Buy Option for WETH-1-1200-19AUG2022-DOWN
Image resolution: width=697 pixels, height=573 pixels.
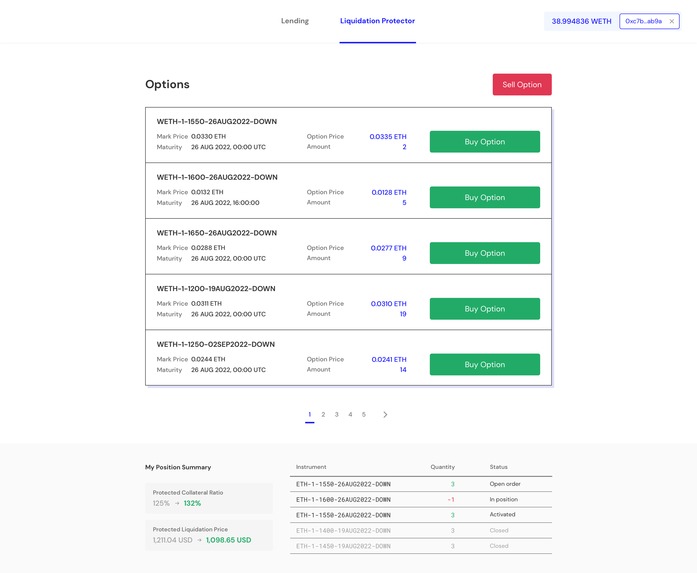pyautogui.click(x=485, y=309)
